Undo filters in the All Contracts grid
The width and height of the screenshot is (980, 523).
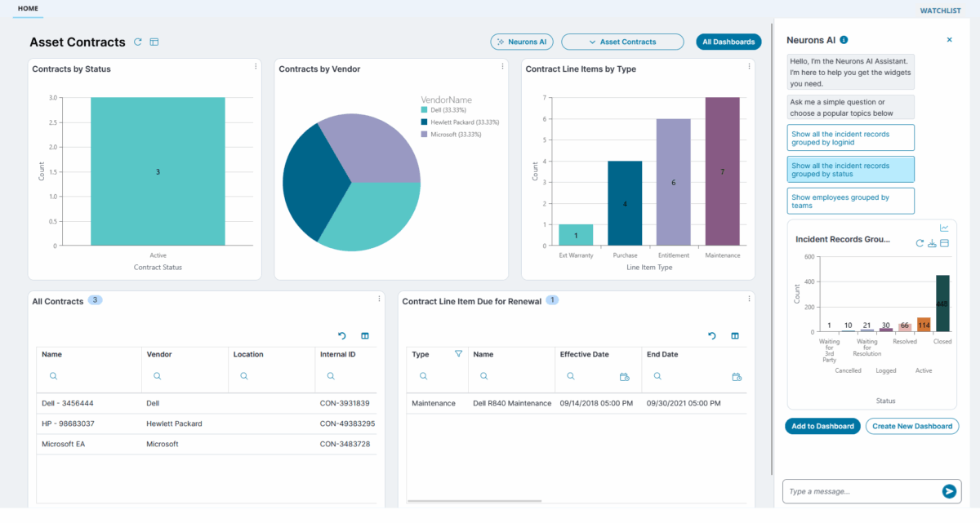342,335
